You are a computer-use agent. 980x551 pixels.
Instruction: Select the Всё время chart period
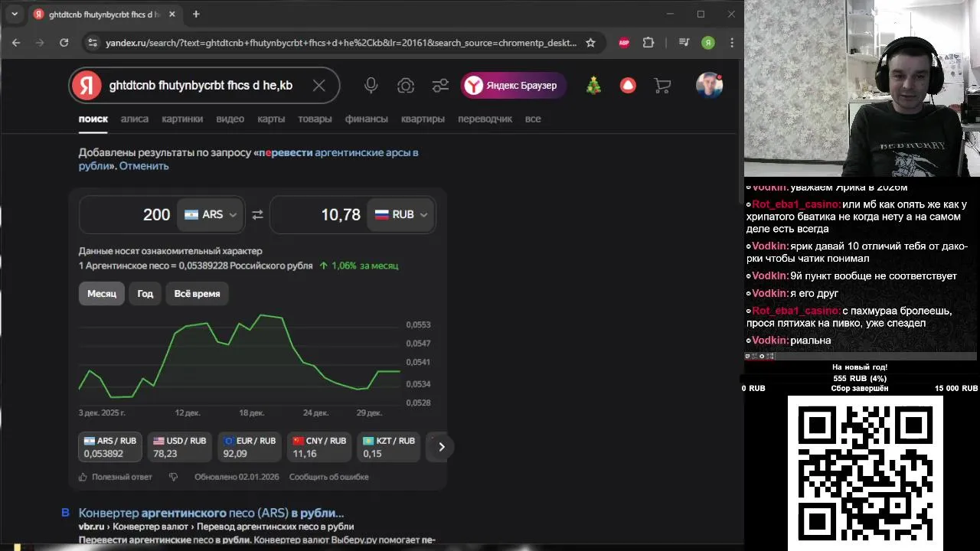click(x=197, y=294)
